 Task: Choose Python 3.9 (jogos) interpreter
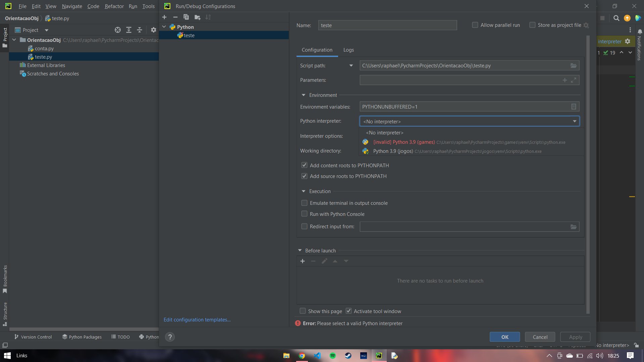471,151
